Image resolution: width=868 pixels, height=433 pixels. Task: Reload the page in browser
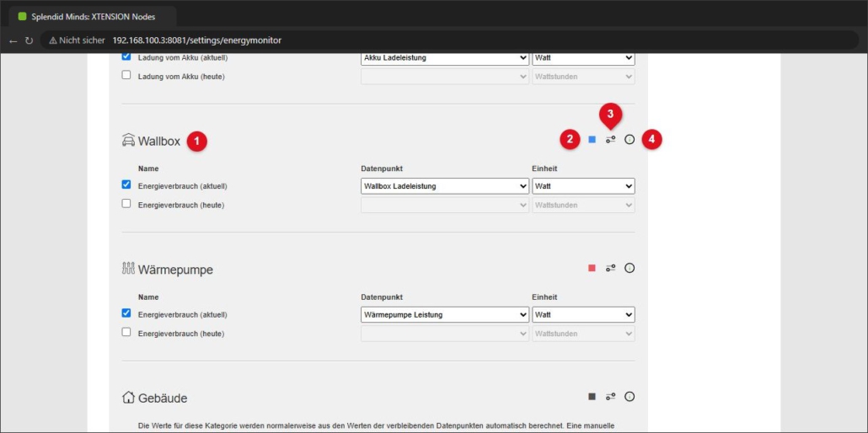(x=29, y=40)
